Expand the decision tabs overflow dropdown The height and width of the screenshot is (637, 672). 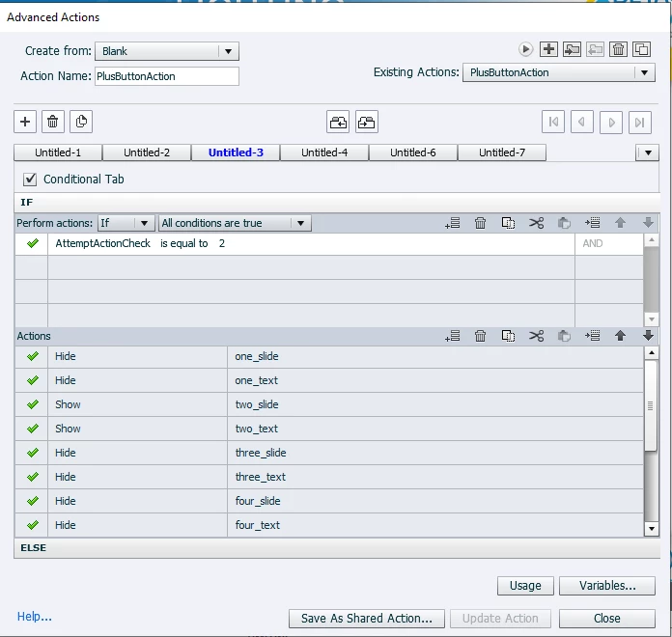pos(648,152)
